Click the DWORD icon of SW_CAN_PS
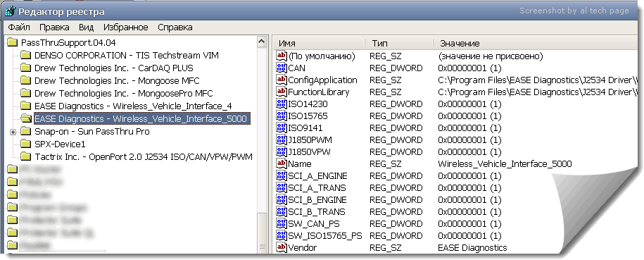This screenshot has width=644, height=260. tap(282, 224)
